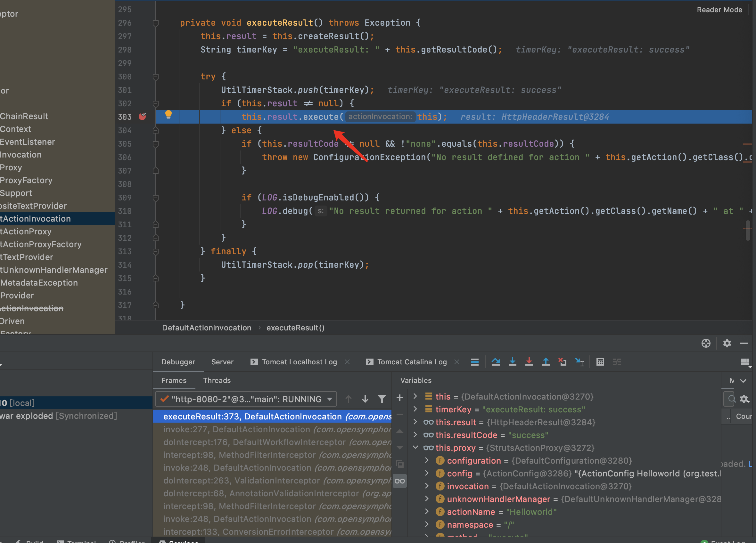
Task: Fold the if block at line 302
Action: click(155, 104)
